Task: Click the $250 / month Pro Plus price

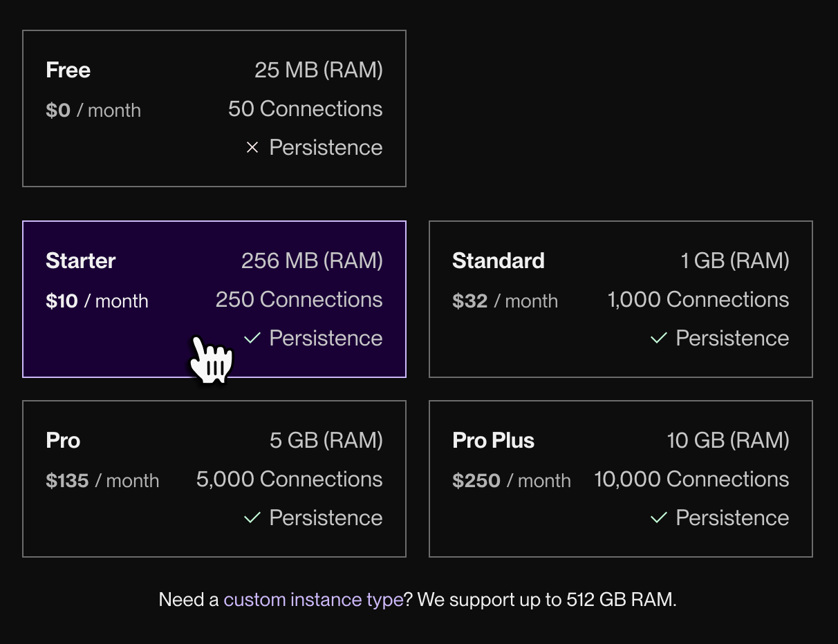Action: pyautogui.click(x=512, y=481)
